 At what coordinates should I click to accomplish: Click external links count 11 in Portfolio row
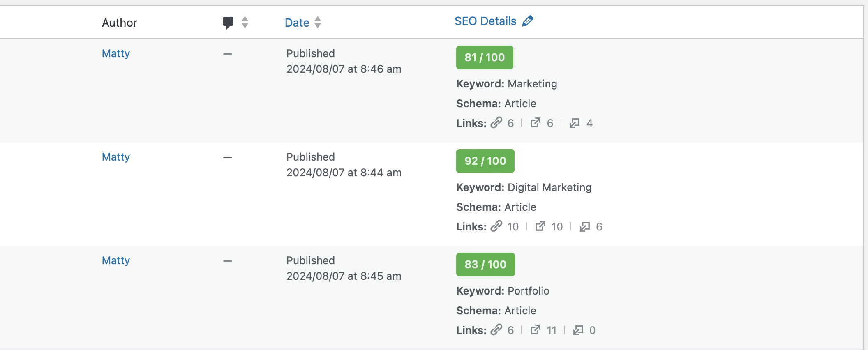[552, 330]
